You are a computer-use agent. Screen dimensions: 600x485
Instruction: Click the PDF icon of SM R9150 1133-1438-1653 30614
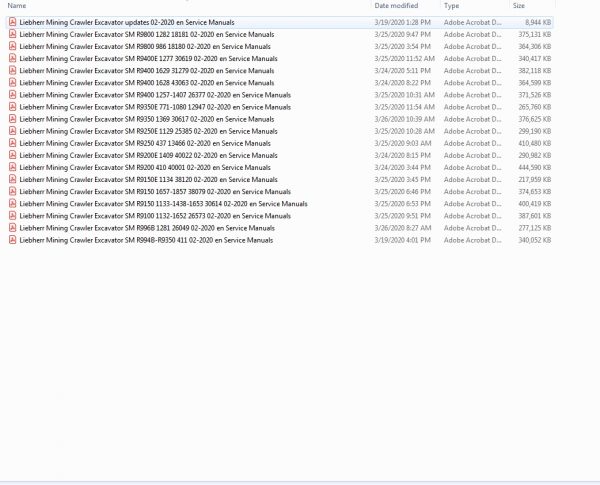coord(13,203)
